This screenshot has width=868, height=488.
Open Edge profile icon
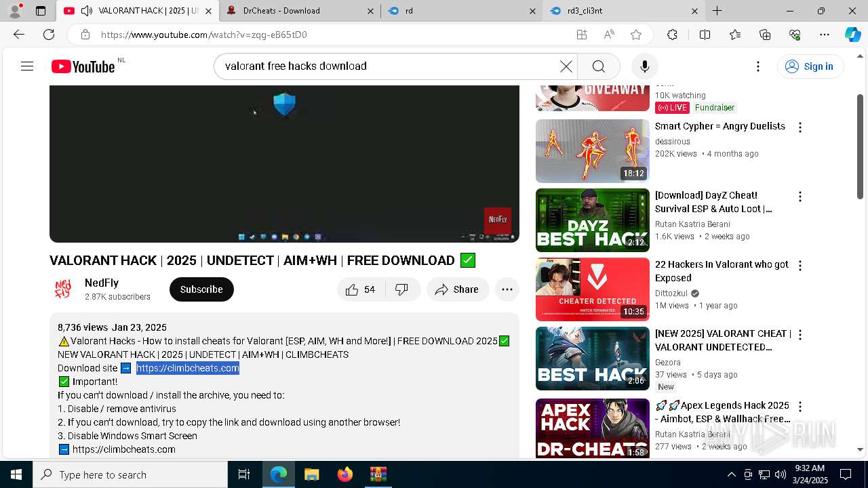(15, 11)
